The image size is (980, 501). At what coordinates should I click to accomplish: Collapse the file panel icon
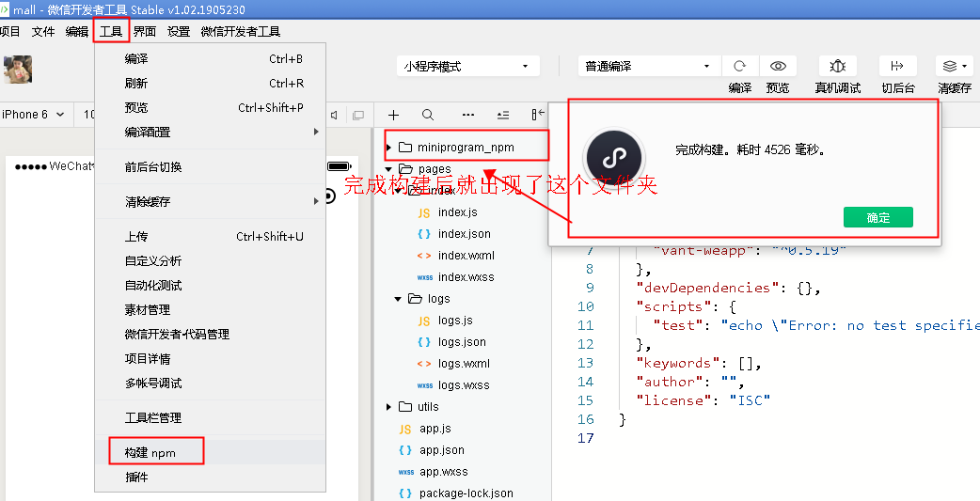click(x=538, y=115)
